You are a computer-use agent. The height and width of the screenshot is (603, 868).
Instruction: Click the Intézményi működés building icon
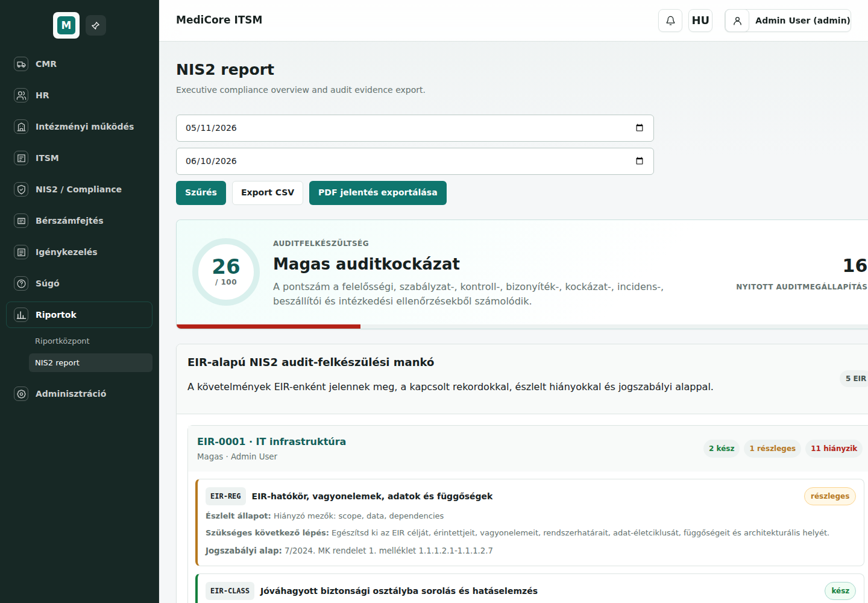click(x=21, y=127)
